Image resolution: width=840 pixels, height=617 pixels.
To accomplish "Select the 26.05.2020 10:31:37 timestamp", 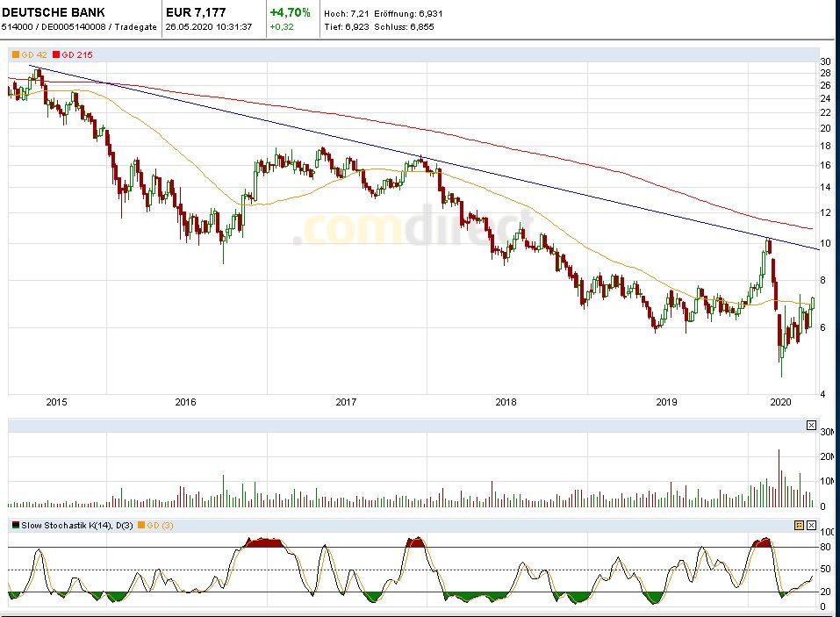I will pyautogui.click(x=208, y=26).
